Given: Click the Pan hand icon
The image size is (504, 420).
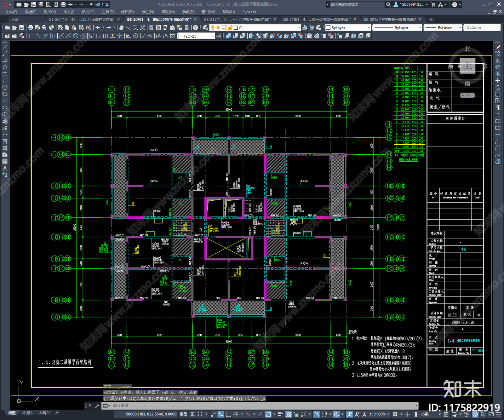Looking at the screenshot, I should click(121, 28).
